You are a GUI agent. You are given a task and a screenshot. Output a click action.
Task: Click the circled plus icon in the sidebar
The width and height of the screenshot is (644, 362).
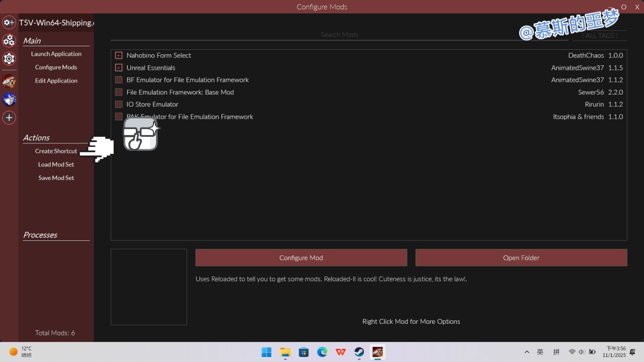point(9,118)
